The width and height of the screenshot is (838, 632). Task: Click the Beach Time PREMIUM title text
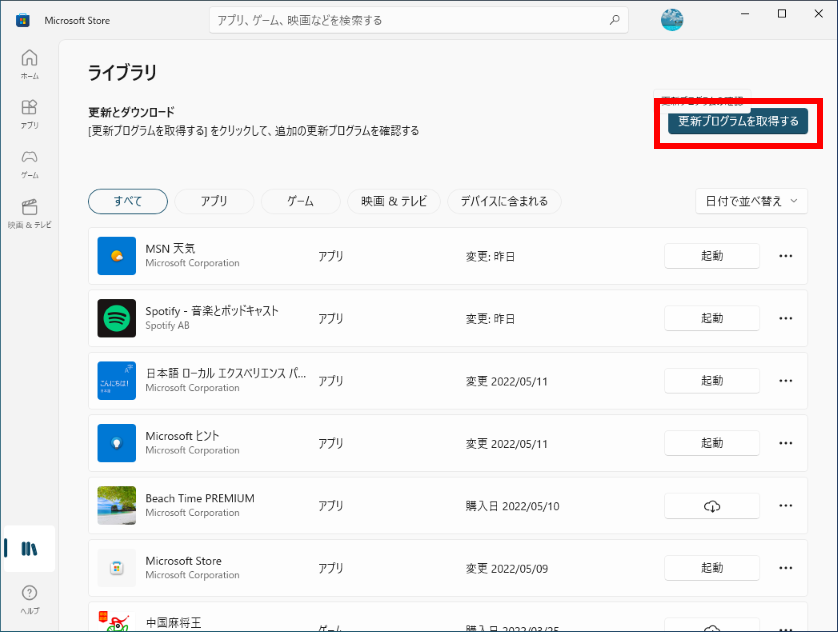coord(200,498)
